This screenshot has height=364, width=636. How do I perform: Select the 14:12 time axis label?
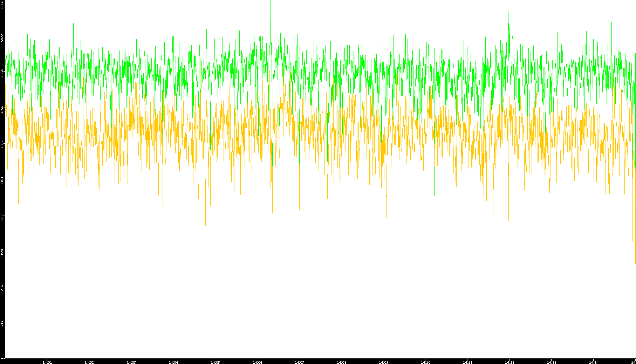(510, 362)
